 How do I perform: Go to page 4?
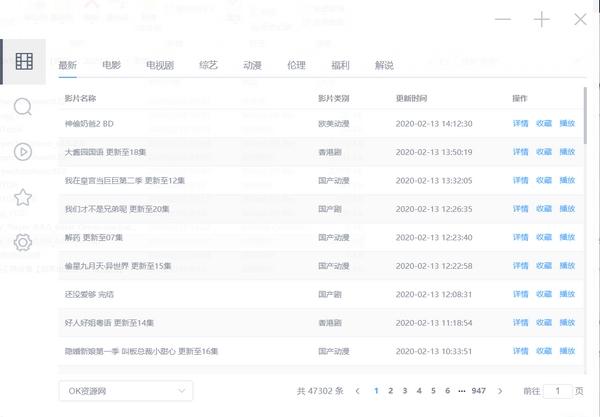[419, 391]
